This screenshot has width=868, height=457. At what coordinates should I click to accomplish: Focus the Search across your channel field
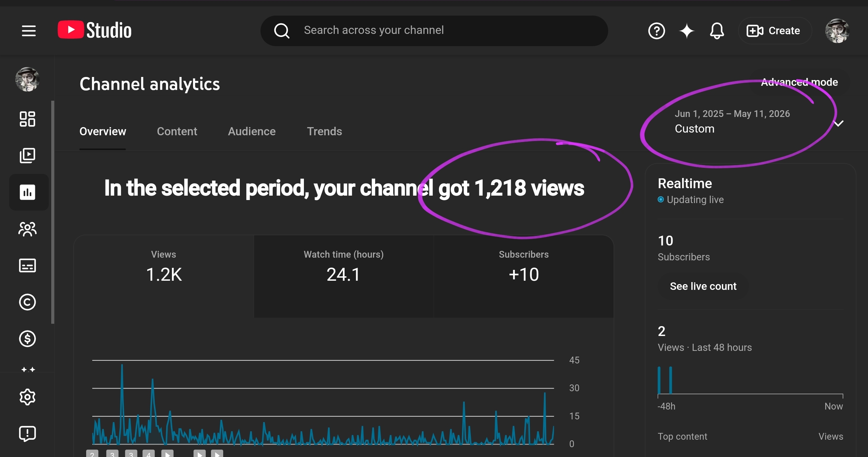tap(434, 31)
